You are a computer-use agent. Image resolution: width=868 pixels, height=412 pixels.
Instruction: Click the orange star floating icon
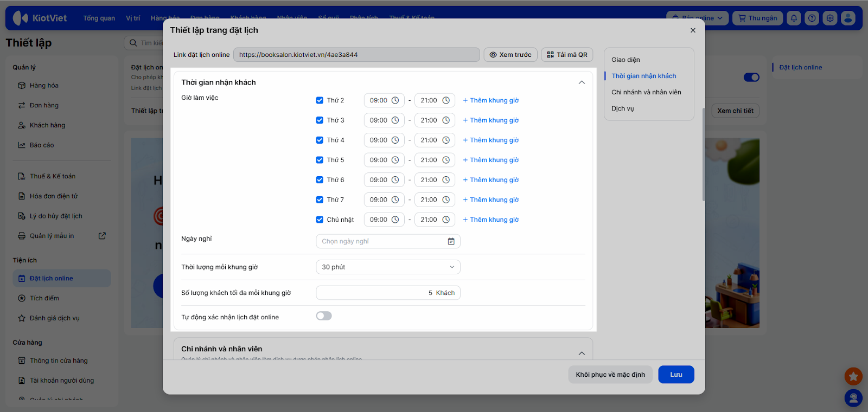[x=853, y=376]
